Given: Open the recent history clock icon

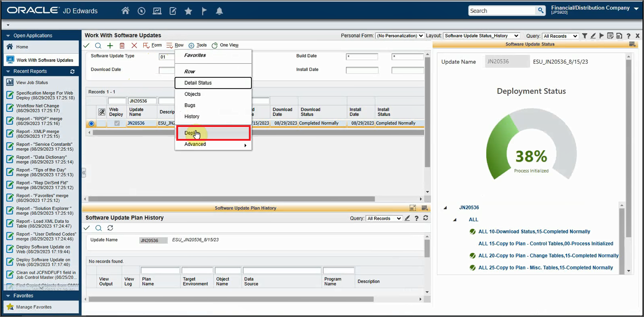Looking at the screenshot, I should click(x=141, y=11).
